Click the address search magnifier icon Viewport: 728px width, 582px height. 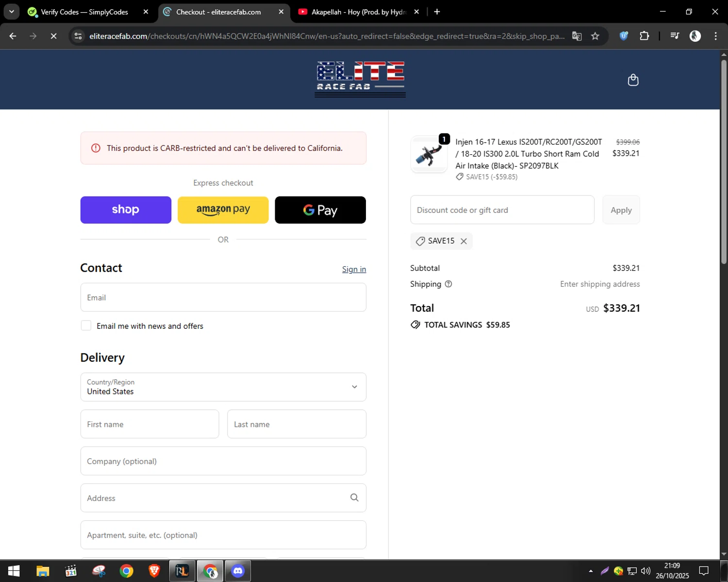pyautogui.click(x=354, y=498)
